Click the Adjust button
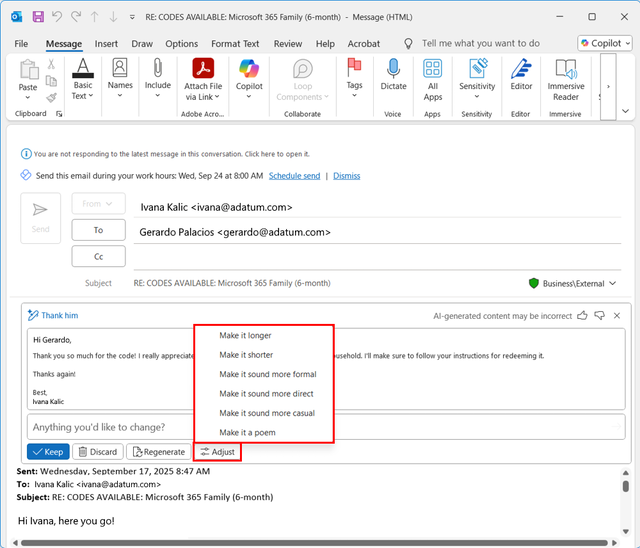Image resolution: width=640 pixels, height=548 pixels. pos(218,452)
